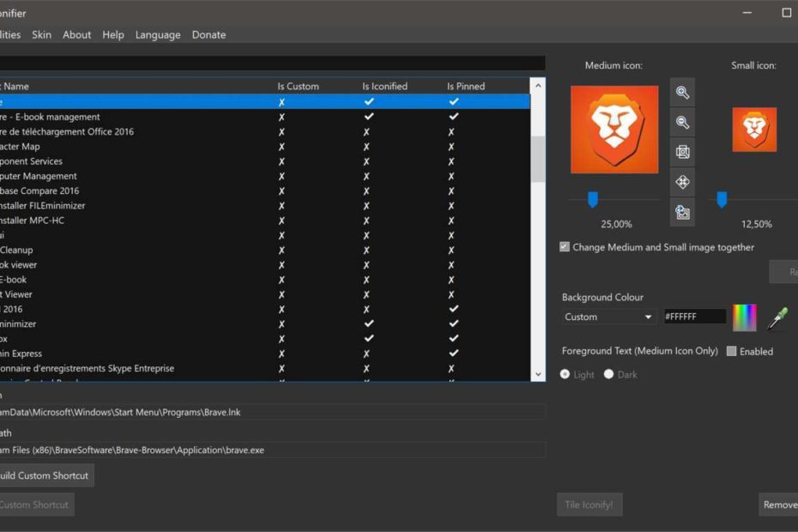Open the Donate menu
Image resolution: width=798 pixels, height=532 pixels.
tap(209, 34)
